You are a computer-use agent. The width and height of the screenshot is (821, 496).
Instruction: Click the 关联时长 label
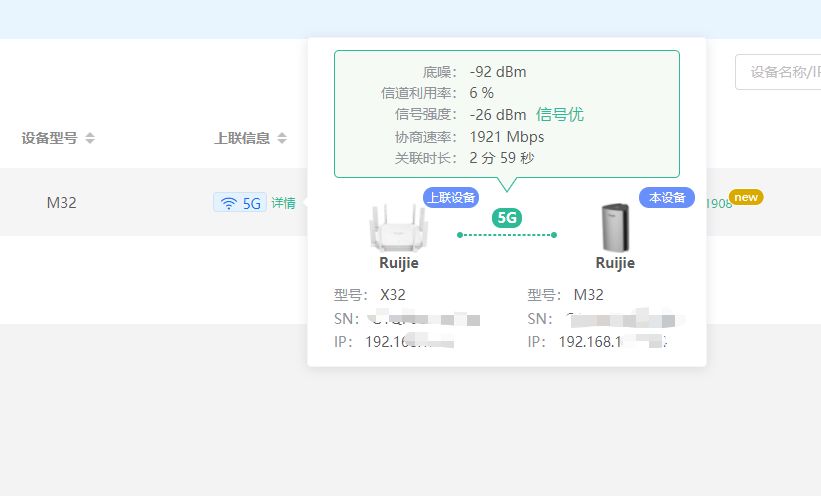(x=426, y=158)
